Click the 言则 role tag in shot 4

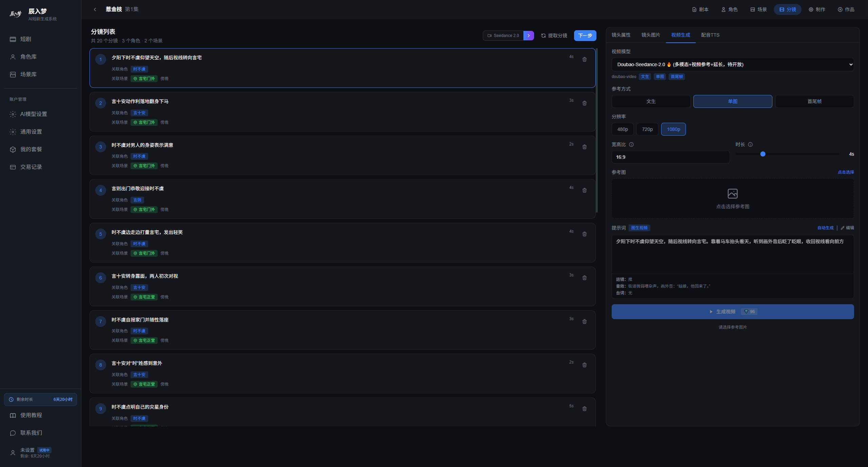[x=137, y=200]
